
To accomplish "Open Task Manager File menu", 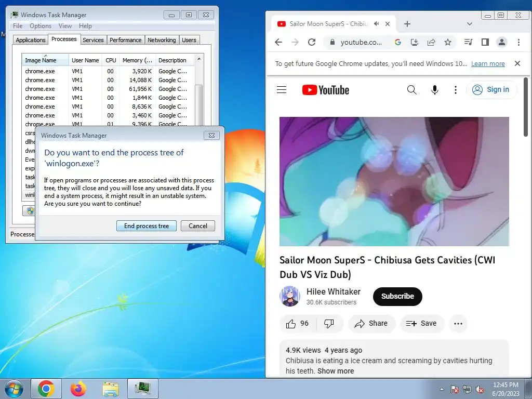I will (18, 26).
